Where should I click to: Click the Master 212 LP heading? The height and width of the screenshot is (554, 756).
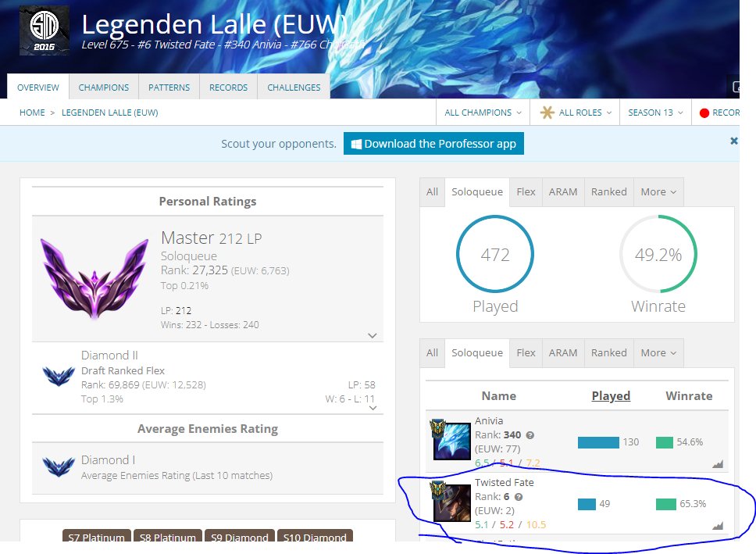211,238
